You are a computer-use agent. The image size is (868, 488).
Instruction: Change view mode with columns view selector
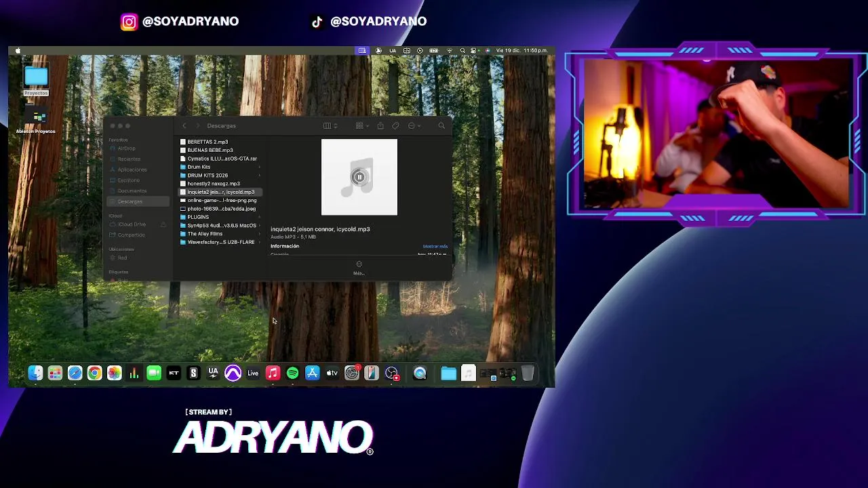click(x=330, y=125)
